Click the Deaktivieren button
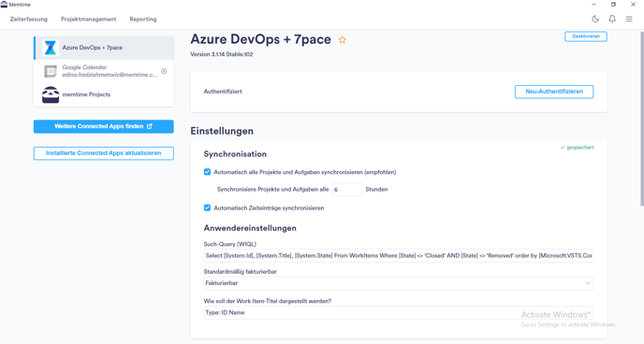This screenshot has height=344, width=644. 586,36
